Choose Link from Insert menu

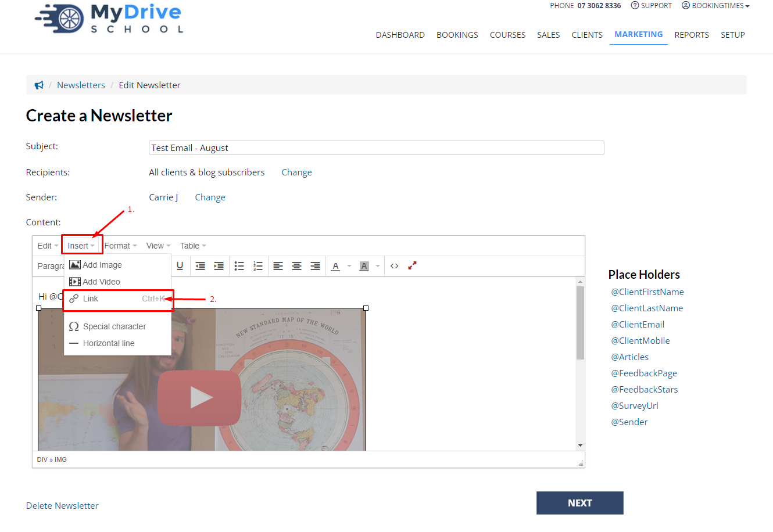(x=117, y=299)
